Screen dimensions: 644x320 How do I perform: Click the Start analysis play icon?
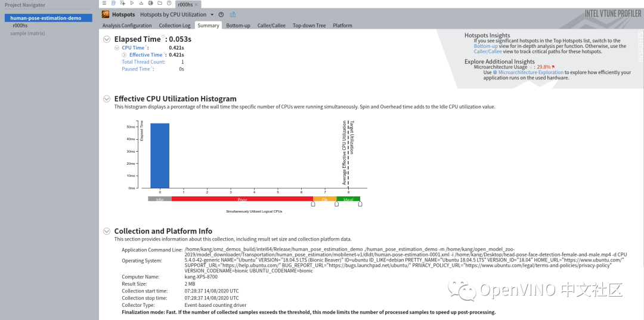[132, 4]
